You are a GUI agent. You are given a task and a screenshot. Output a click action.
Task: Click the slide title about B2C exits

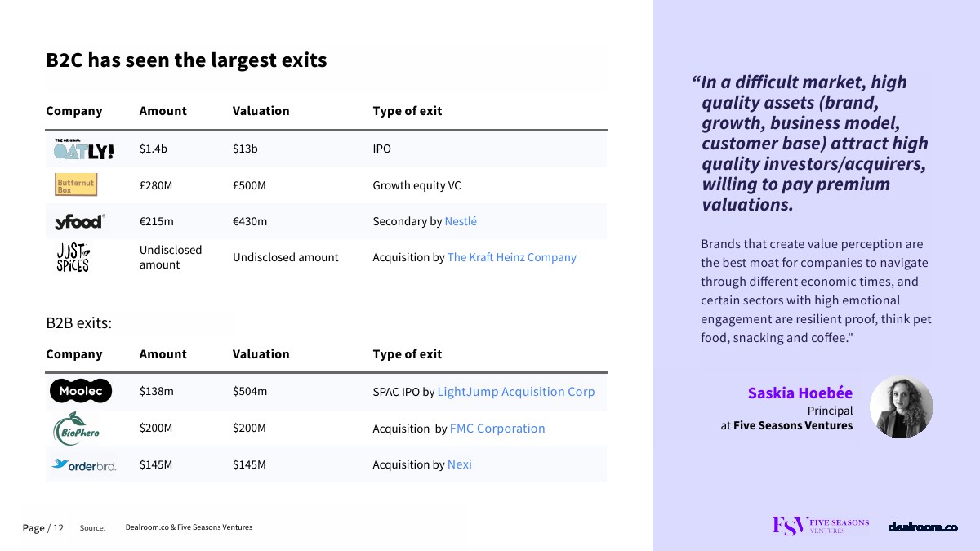[186, 60]
